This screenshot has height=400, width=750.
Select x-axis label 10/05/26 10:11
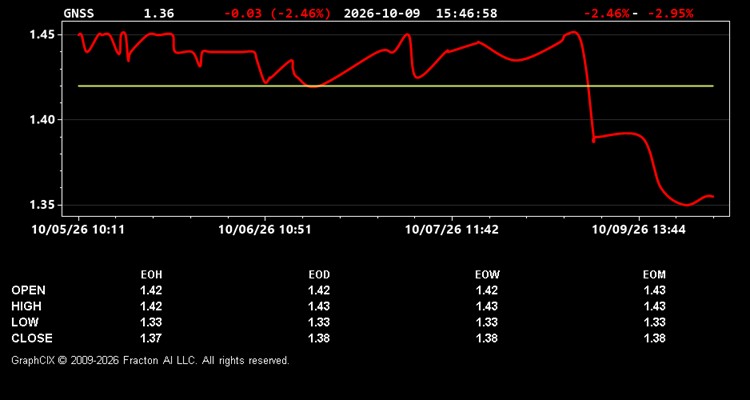click(78, 230)
